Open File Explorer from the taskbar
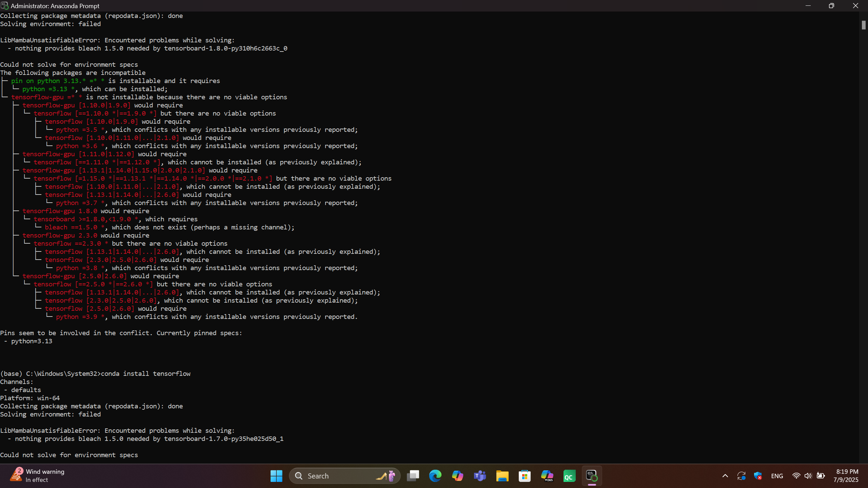 [x=502, y=476]
